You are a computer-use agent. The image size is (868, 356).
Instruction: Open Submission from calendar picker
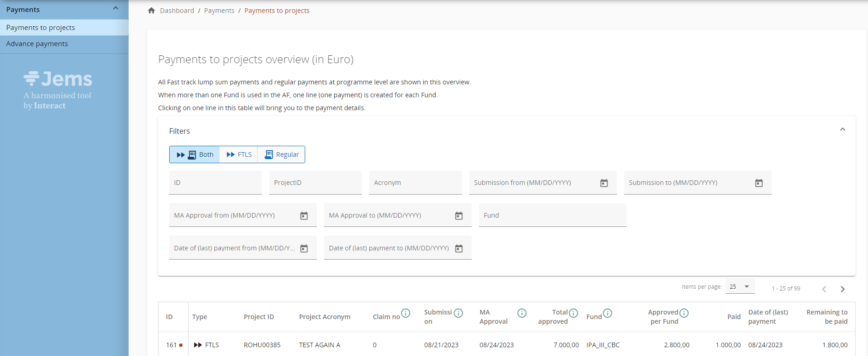(604, 183)
